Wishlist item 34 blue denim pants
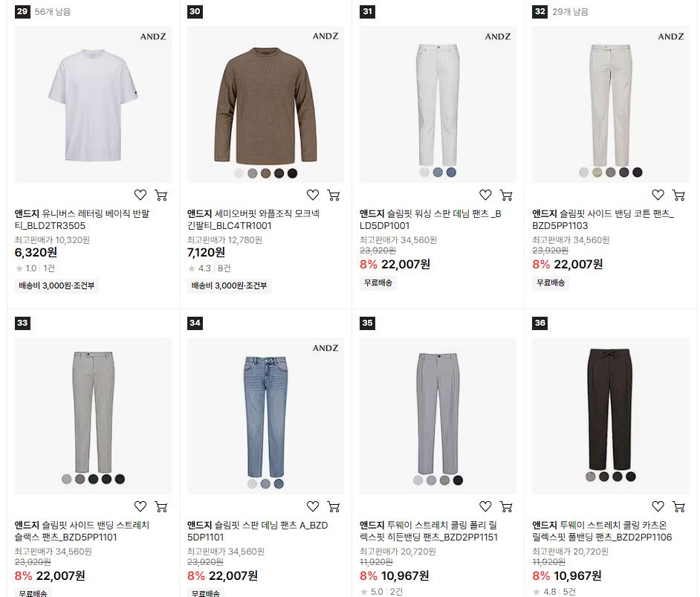 click(313, 506)
